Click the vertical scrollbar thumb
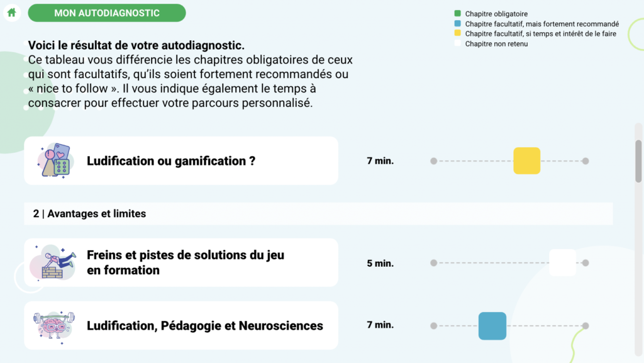 [x=638, y=161]
